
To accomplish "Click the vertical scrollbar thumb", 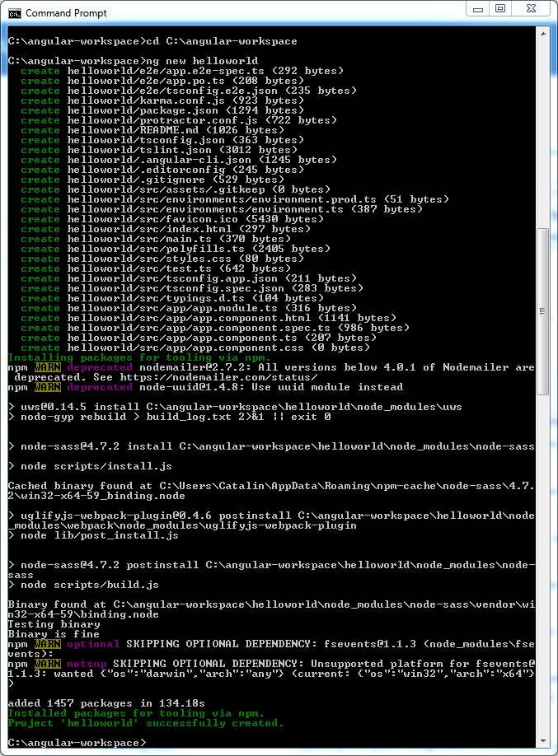I will 543,311.
